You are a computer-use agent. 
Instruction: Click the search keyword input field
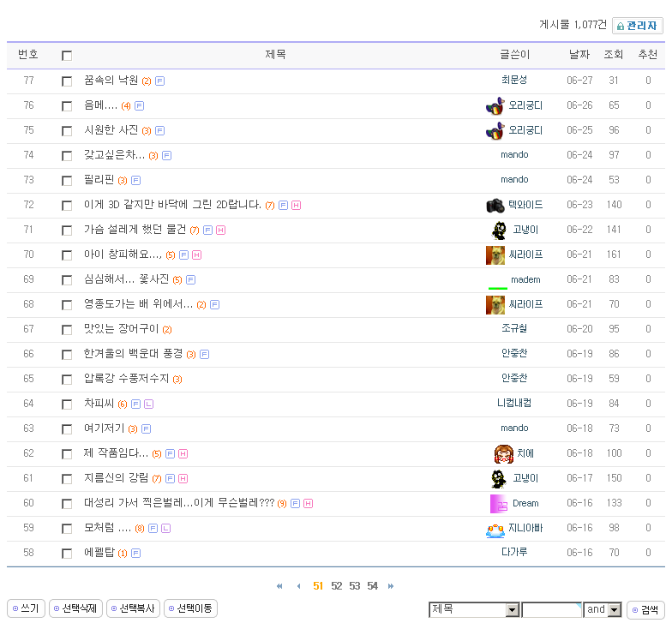pyautogui.click(x=552, y=610)
